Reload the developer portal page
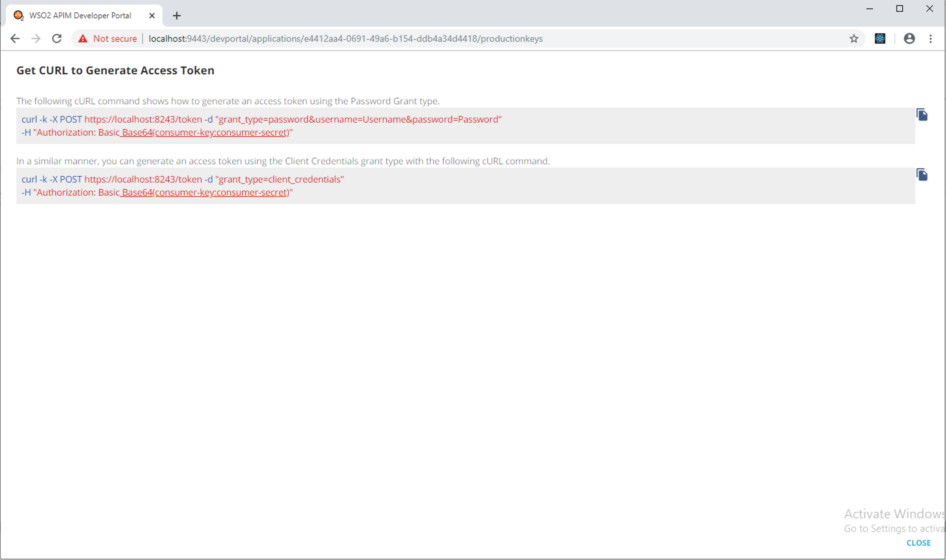Viewport: 946px width, 560px height. click(57, 38)
